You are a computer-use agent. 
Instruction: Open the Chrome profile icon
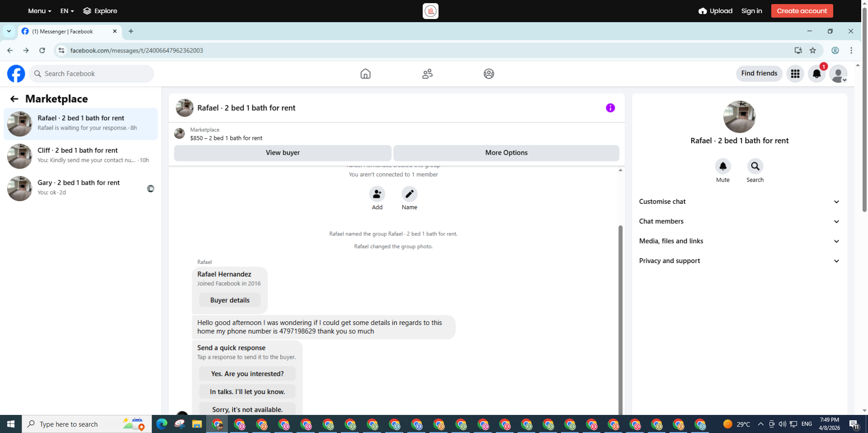pos(835,51)
